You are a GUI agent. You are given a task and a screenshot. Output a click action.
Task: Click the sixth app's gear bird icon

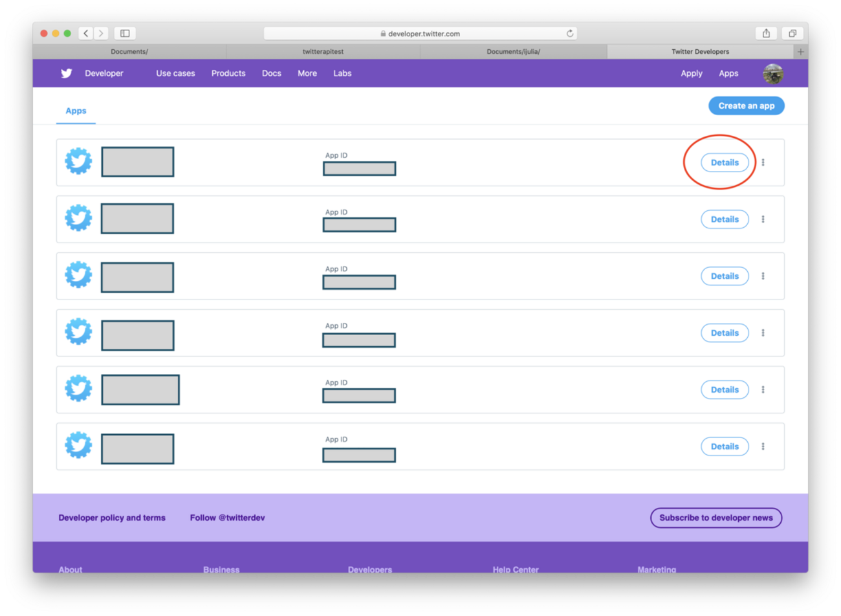78,445
